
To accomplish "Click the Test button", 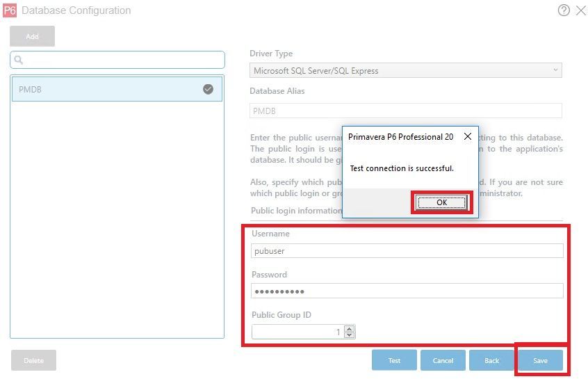I will pos(394,360).
